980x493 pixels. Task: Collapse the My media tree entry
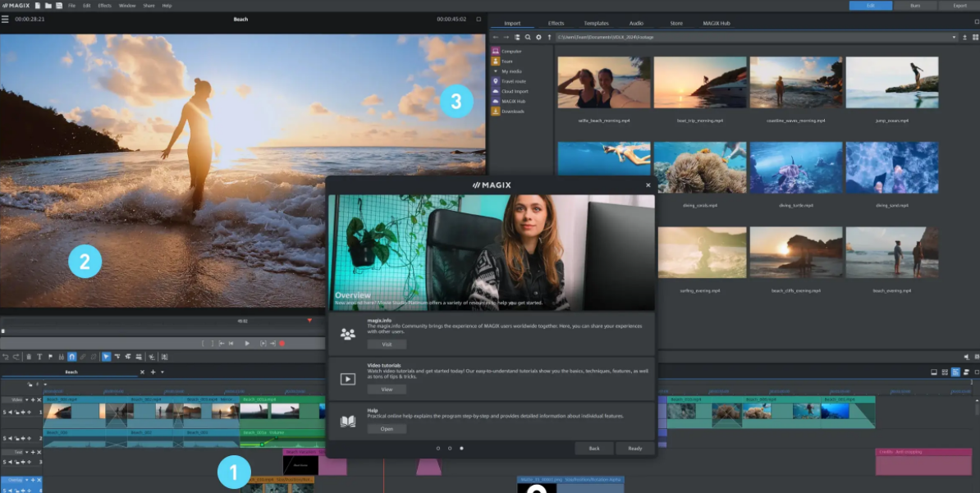click(x=496, y=71)
